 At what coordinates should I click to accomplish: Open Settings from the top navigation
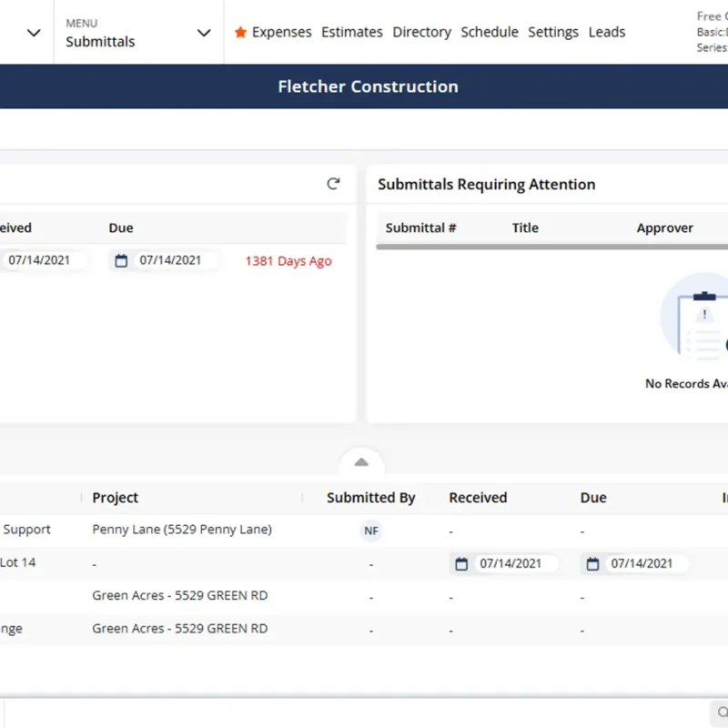[553, 32]
